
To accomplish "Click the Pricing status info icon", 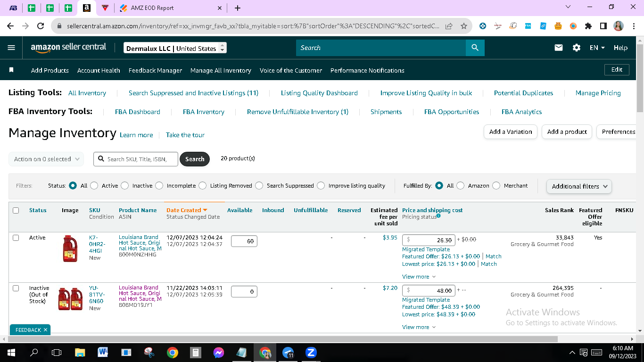I will 438,216.
